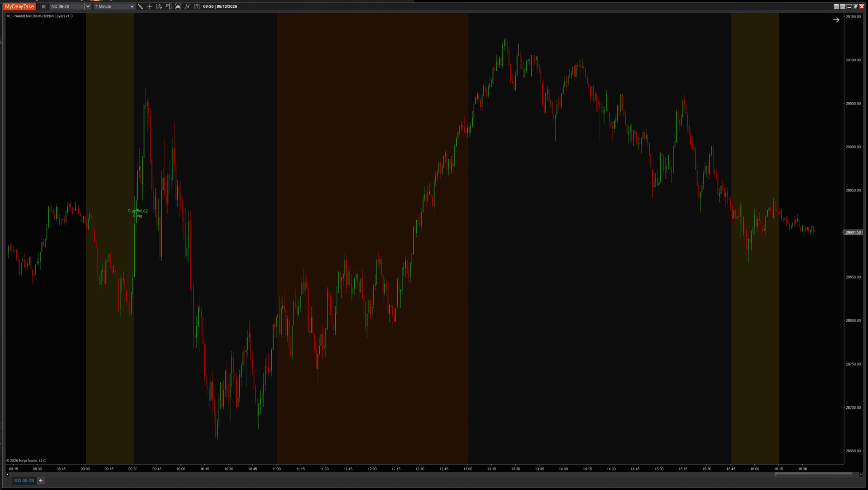Image resolution: width=868 pixels, height=490 pixels.
Task: Click the 12:00 time axis label
Action: tap(372, 469)
